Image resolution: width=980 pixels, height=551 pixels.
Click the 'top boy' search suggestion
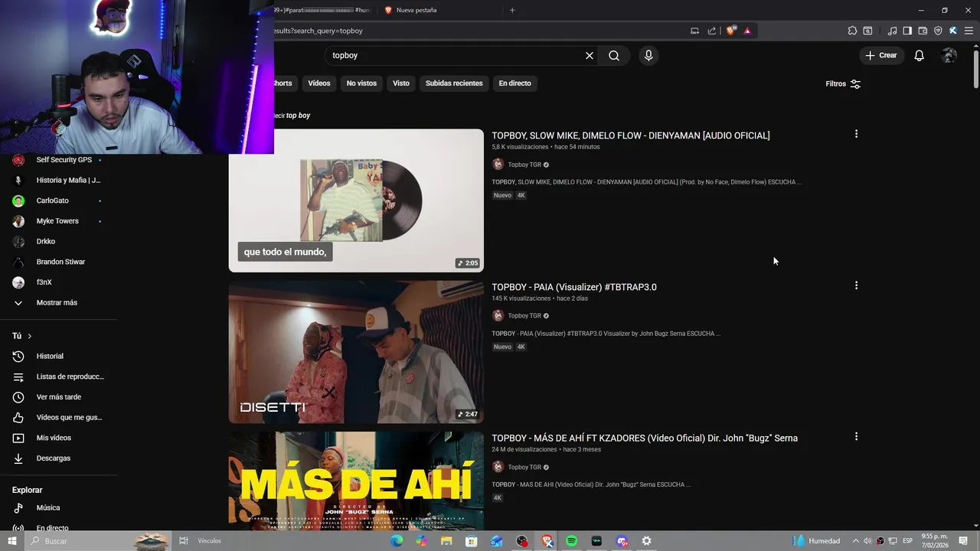tap(298, 116)
